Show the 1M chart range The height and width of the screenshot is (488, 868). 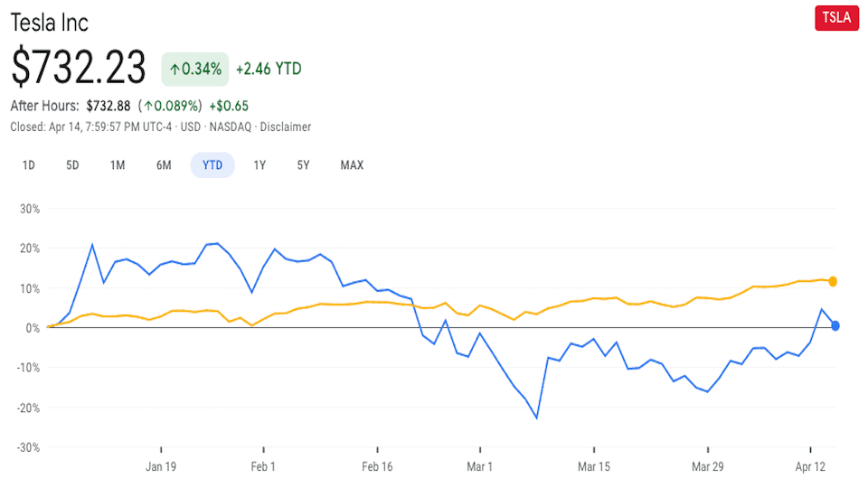[118, 165]
